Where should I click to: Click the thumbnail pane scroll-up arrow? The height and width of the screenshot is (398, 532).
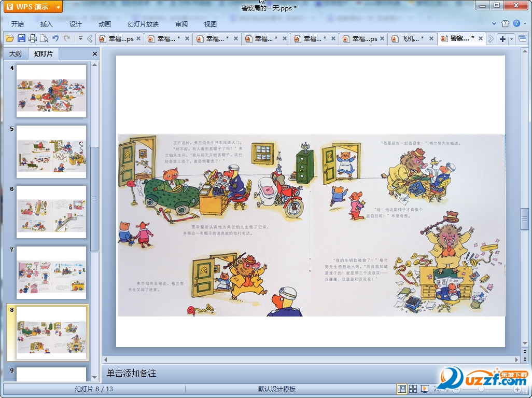pyautogui.click(x=95, y=64)
